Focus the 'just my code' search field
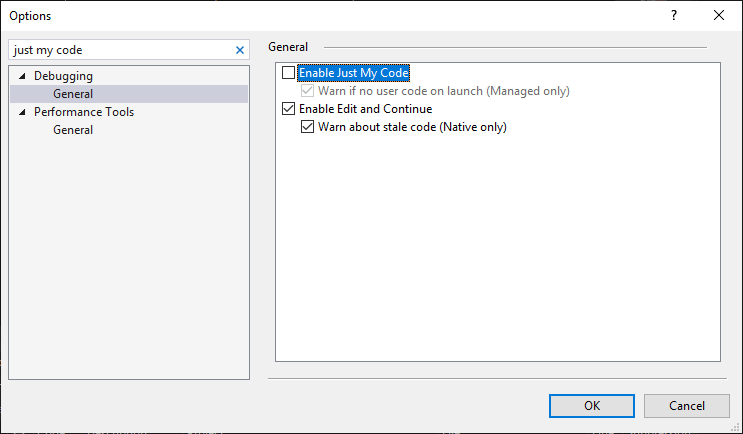The image size is (743, 434). (120, 50)
